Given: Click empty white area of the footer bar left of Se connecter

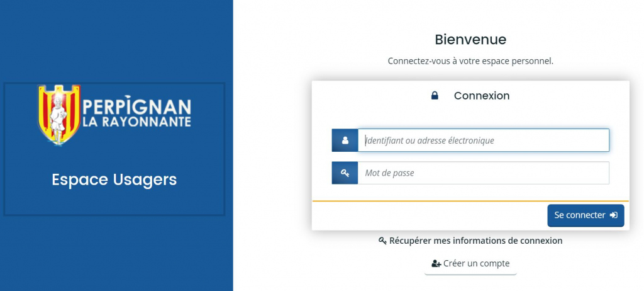Looking at the screenshot, I should pyautogui.click(x=428, y=215).
